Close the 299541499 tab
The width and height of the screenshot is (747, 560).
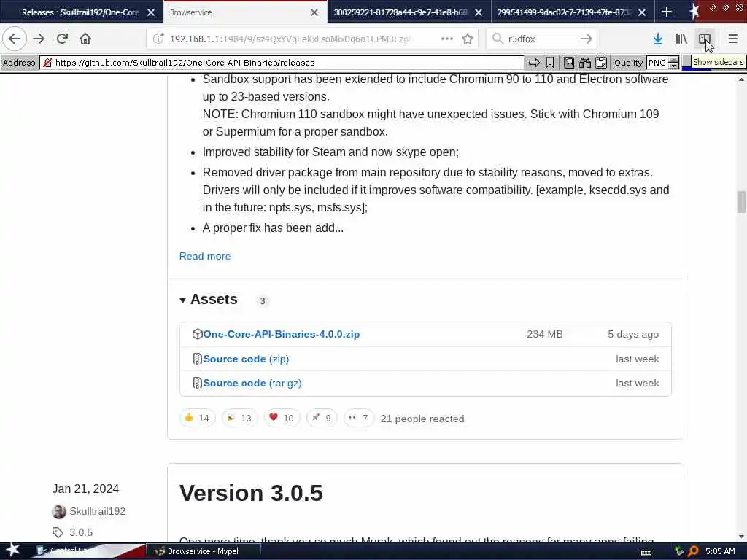pos(642,12)
